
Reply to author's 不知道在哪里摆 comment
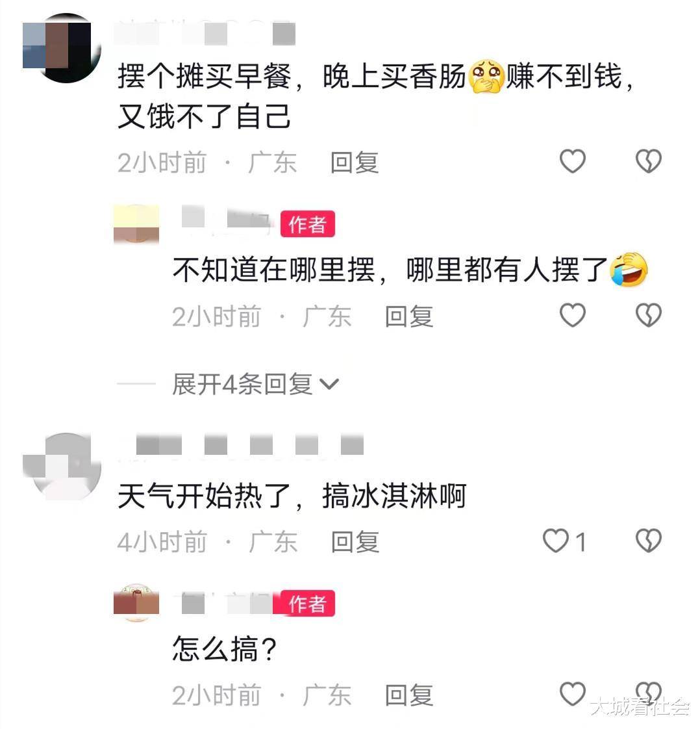coord(409,316)
